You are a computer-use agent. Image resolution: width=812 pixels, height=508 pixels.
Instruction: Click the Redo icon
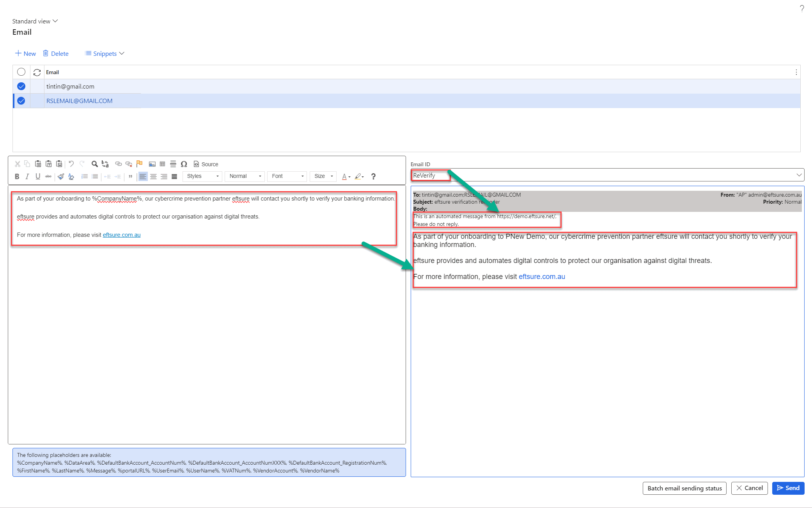click(x=82, y=164)
